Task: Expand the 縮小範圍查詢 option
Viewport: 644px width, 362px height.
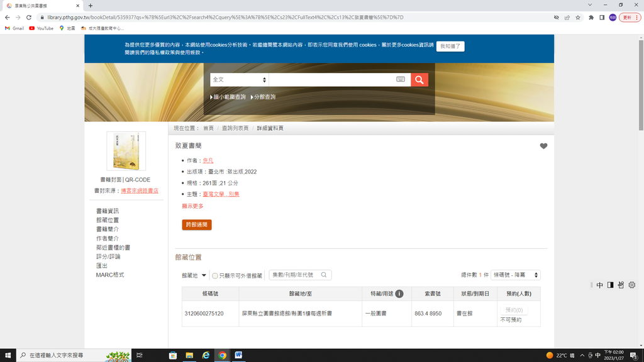Action: tap(229, 97)
